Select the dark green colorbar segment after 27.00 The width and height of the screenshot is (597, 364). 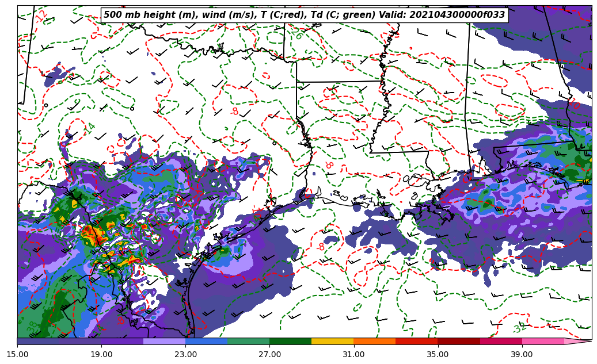tap(291, 341)
